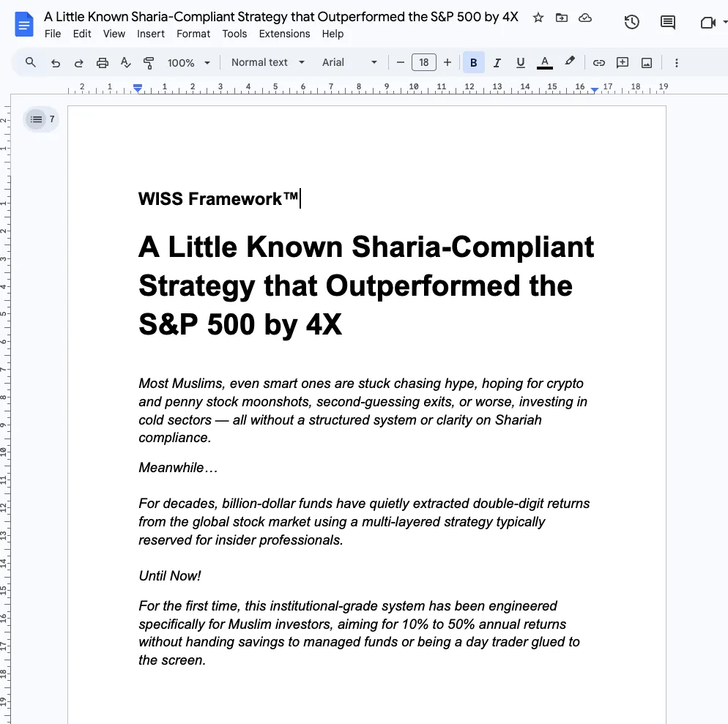Click the main title heading text
Screen dimensions: 728x724
pos(366,285)
